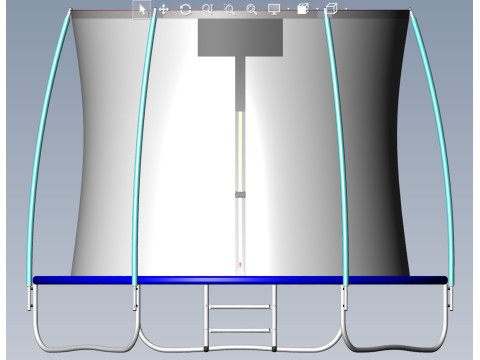Viewport: 480px width, 360px height.
Task: Activate the pan move tool
Action: 163,9
